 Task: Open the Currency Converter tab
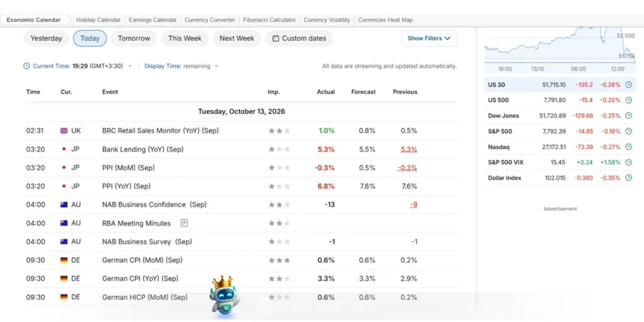pos(210,19)
